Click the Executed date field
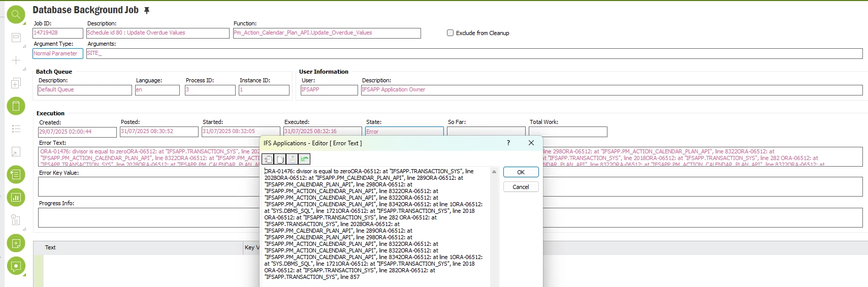This screenshot has height=287, width=868. pos(323,131)
